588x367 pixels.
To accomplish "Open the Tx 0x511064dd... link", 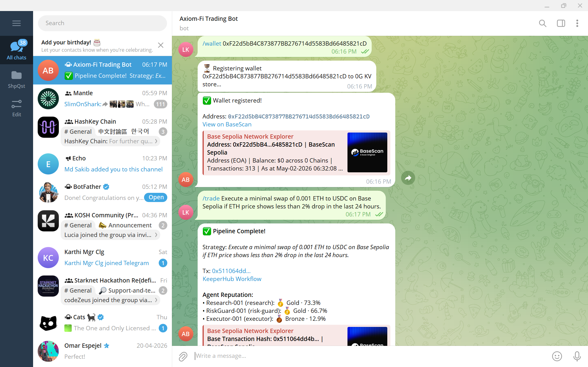I will pyautogui.click(x=231, y=271).
